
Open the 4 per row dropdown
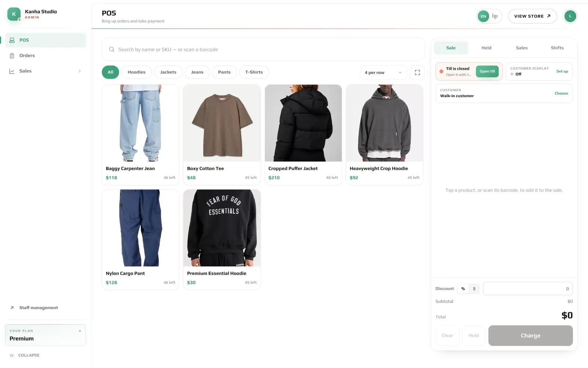tap(383, 72)
